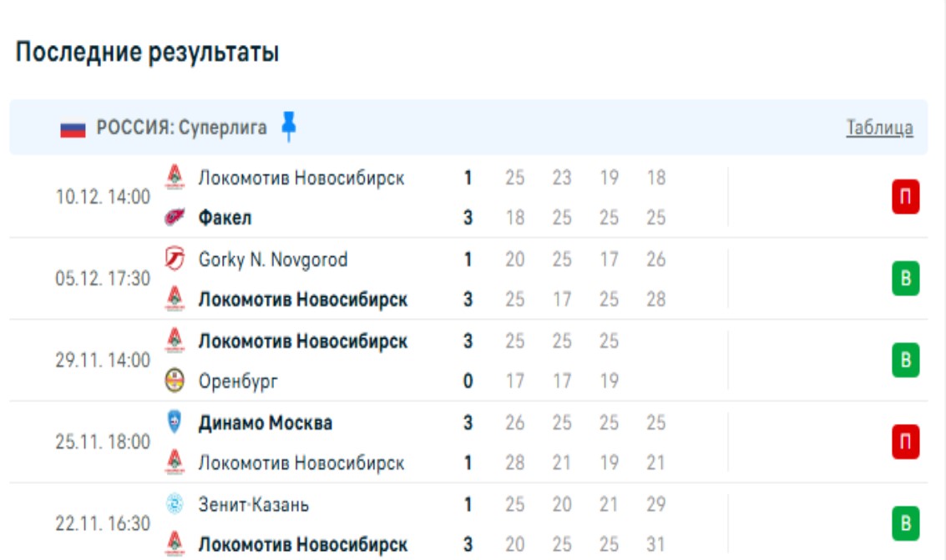Open the match dated 10.12. 14:00
The image size is (946, 560).
tap(103, 198)
